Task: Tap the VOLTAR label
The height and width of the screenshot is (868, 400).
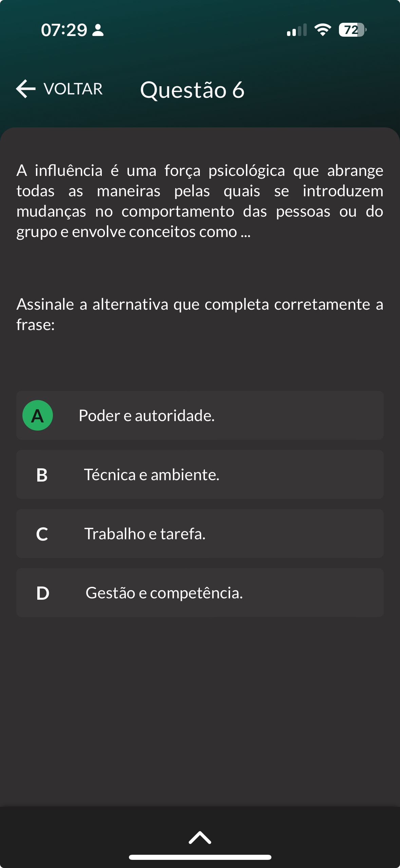Action: [x=73, y=89]
